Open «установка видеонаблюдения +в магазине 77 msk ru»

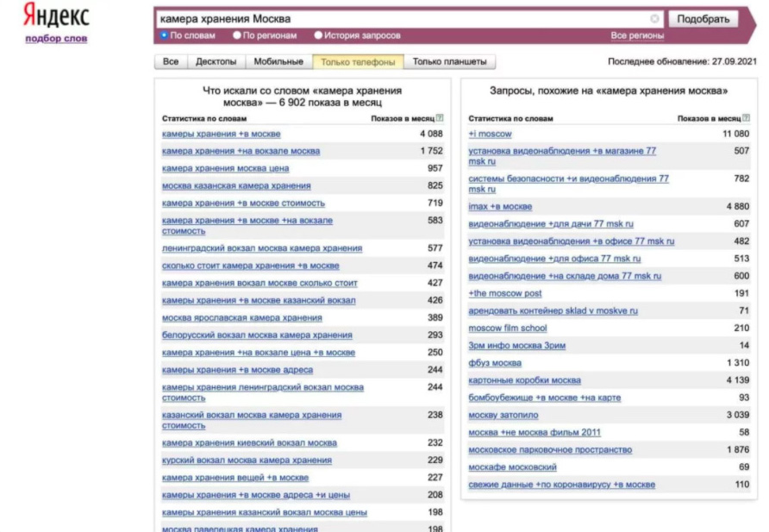point(562,156)
